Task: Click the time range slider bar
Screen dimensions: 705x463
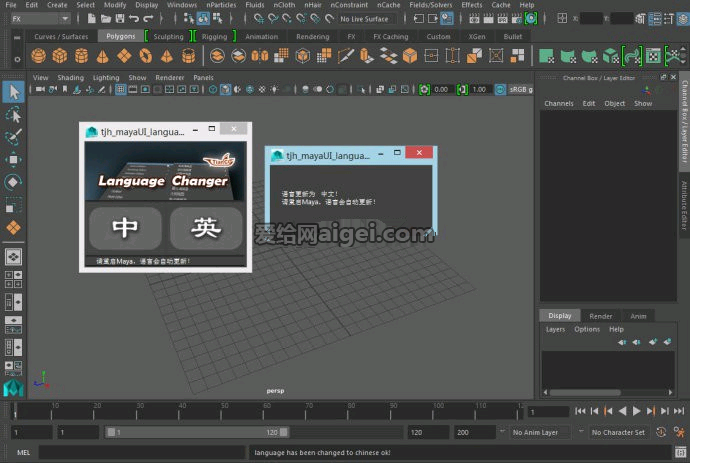Action: point(197,432)
